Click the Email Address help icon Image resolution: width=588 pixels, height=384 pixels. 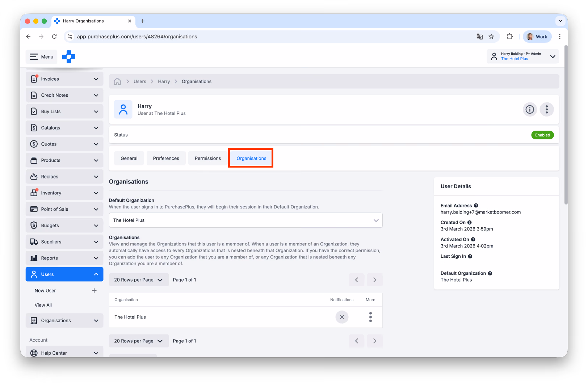(x=476, y=206)
